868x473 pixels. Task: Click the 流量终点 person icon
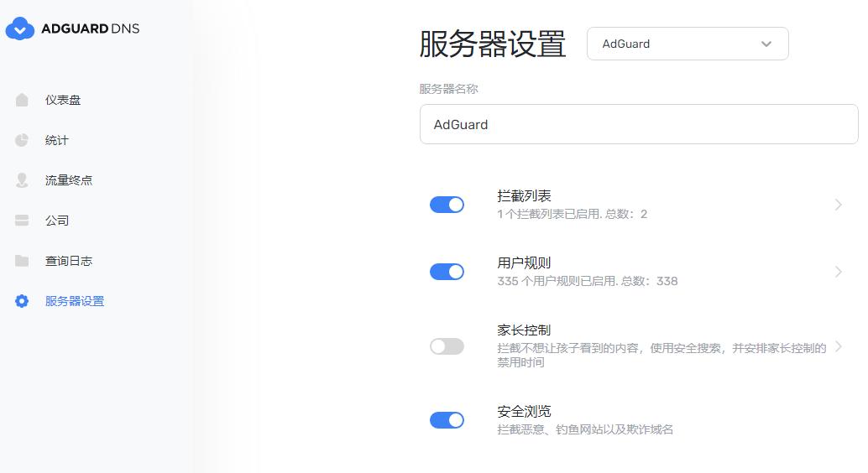(22, 180)
